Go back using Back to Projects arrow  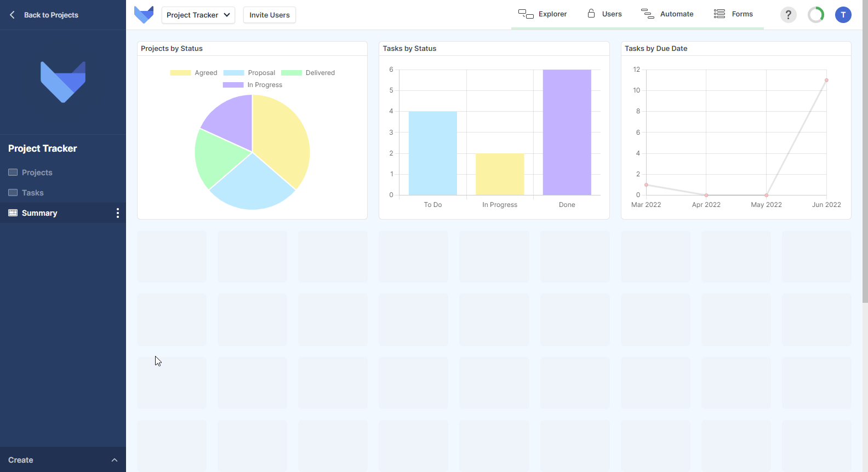pos(12,15)
